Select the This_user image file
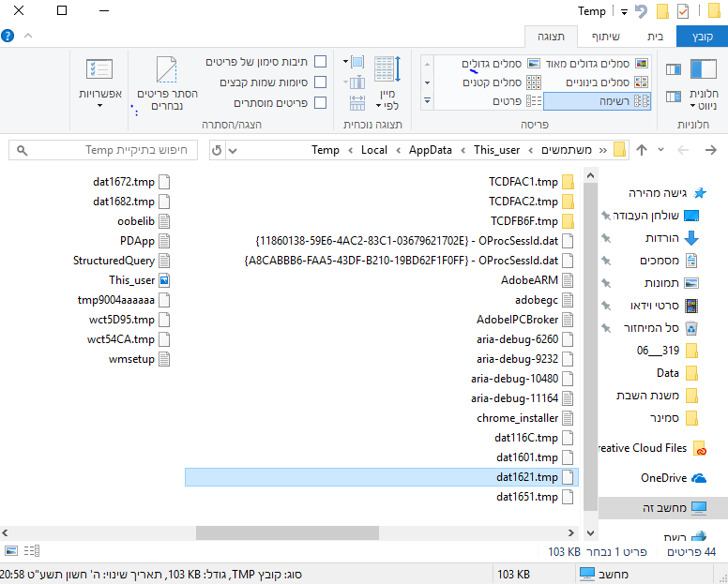 point(139,280)
